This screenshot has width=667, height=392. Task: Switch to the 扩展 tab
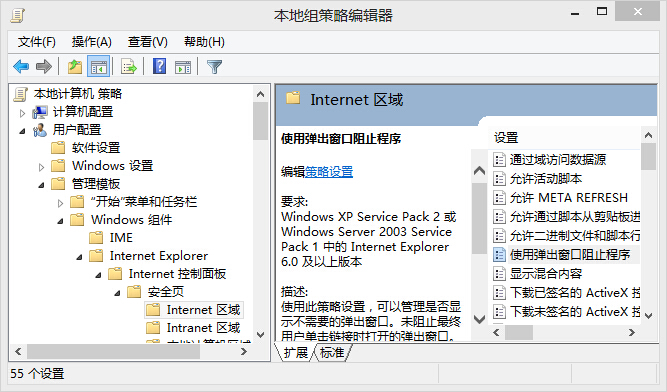pyautogui.click(x=296, y=352)
